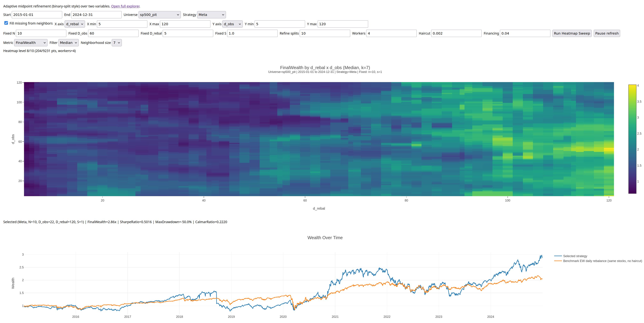This screenshot has width=644, height=323.
Task: Open the Metric FinalWealth dropdown
Action: 31,43
